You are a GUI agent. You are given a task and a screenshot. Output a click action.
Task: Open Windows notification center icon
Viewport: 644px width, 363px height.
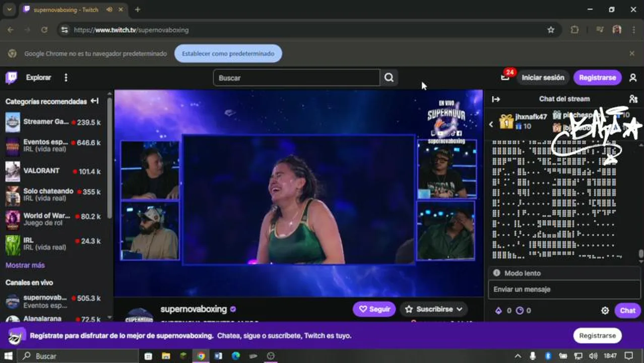click(628, 356)
